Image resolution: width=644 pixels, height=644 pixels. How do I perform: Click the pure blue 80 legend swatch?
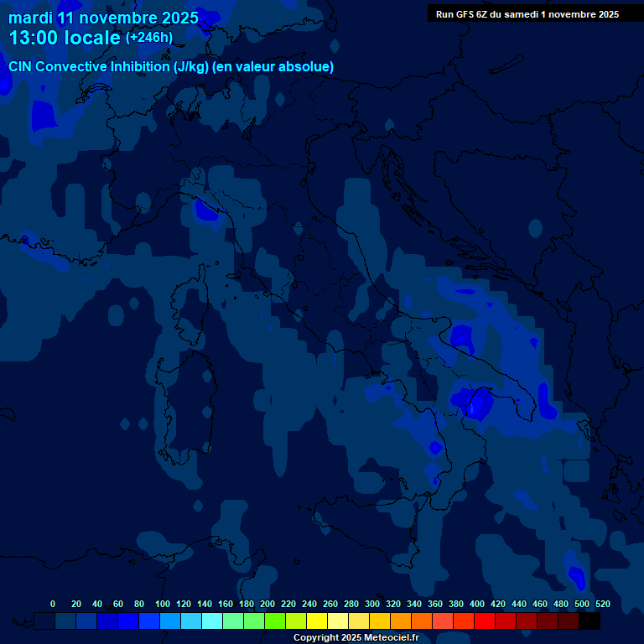(128, 621)
